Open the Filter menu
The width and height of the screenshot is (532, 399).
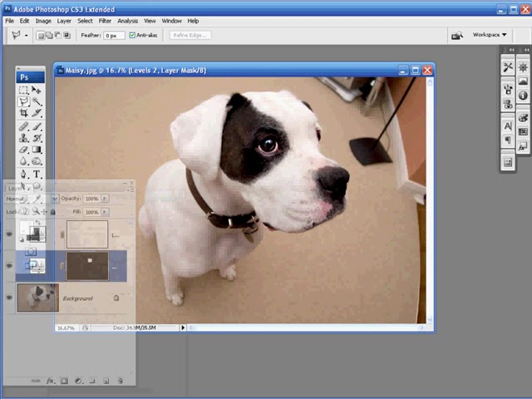[x=105, y=21]
